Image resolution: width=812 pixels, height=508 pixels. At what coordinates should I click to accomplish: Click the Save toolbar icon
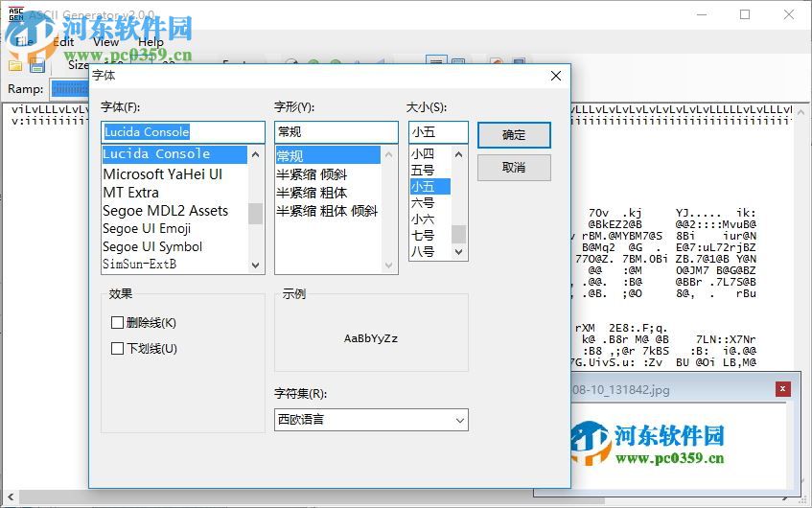[x=37, y=66]
